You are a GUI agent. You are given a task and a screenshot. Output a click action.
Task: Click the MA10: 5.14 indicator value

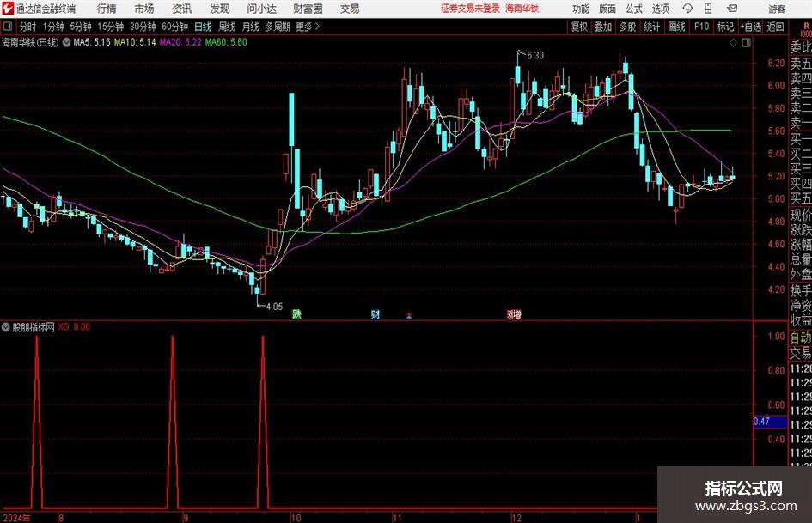pos(135,42)
